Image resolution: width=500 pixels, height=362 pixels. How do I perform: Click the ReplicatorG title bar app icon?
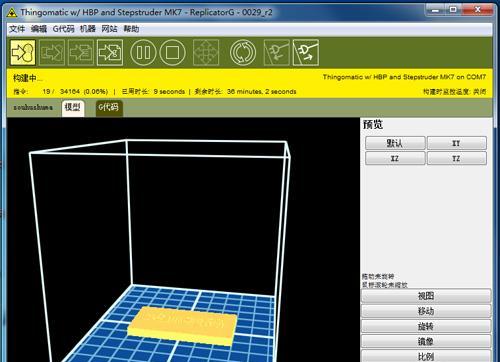(12, 13)
